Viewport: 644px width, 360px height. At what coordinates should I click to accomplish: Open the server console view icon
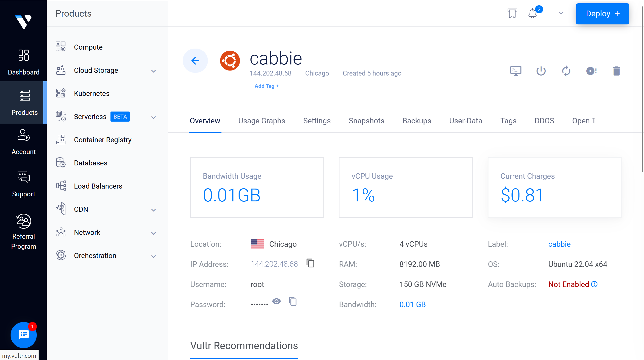coord(516,71)
